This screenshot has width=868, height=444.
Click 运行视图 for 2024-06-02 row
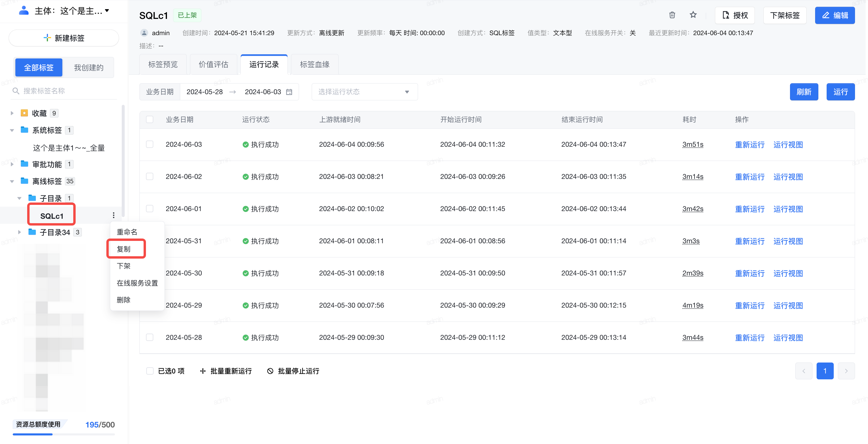click(x=788, y=177)
